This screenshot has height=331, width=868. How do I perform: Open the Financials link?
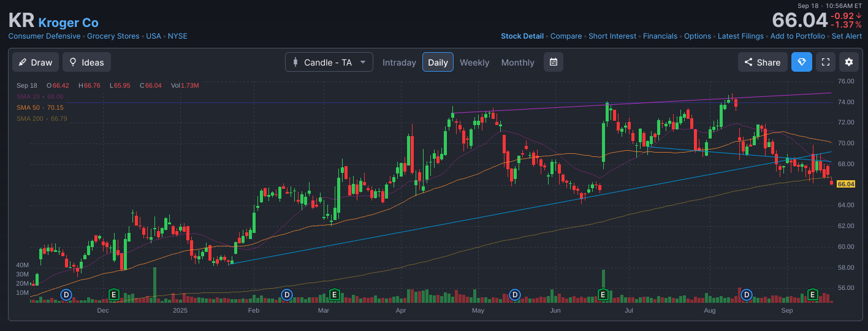tap(660, 36)
